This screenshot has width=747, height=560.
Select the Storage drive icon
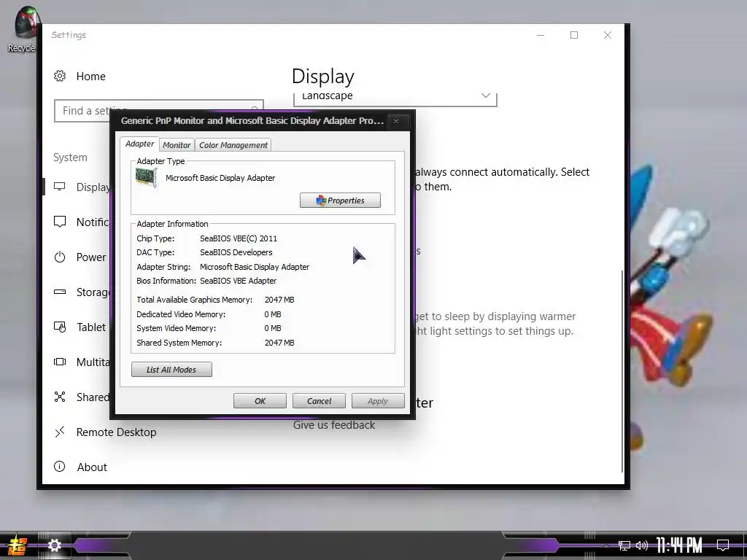pos(60,292)
